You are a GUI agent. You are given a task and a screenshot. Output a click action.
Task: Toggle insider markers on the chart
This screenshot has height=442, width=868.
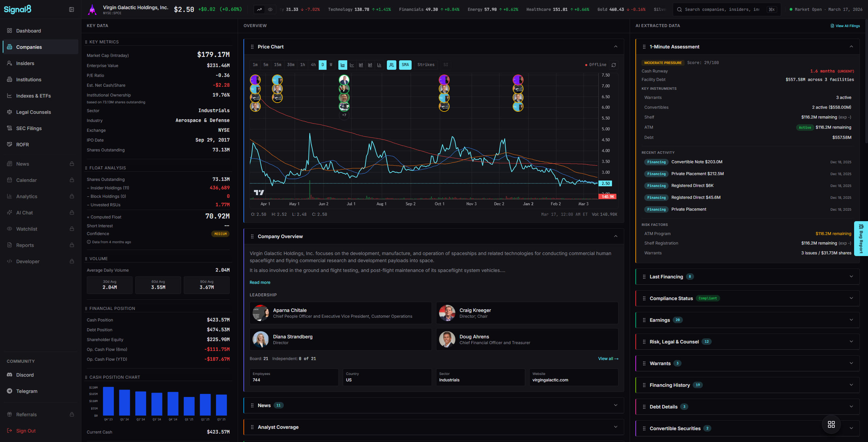coord(392,65)
